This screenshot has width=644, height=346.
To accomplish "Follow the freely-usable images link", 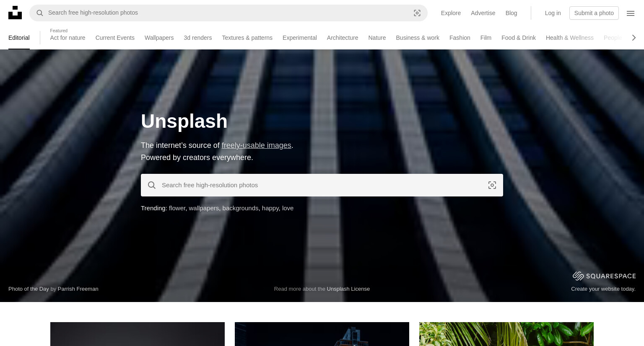I will click(x=256, y=145).
